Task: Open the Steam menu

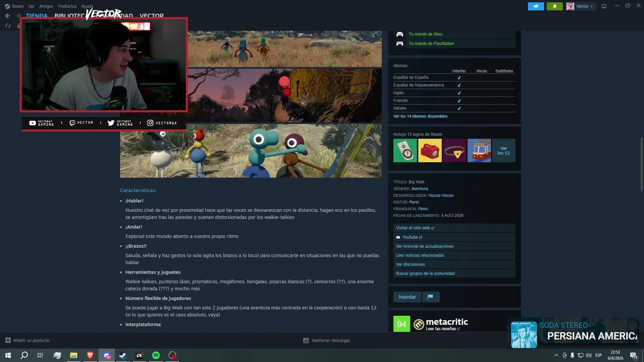Action: [x=14, y=6]
